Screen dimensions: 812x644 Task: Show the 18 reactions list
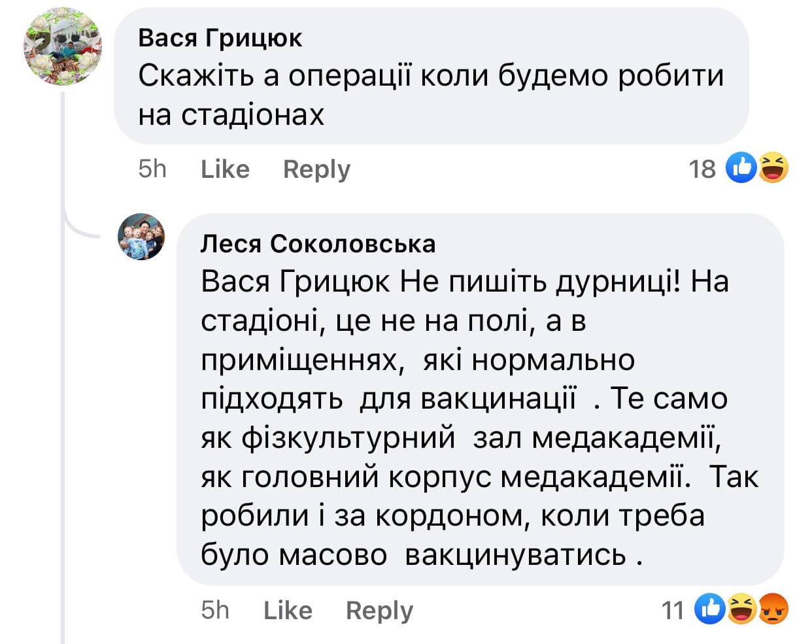[703, 169]
